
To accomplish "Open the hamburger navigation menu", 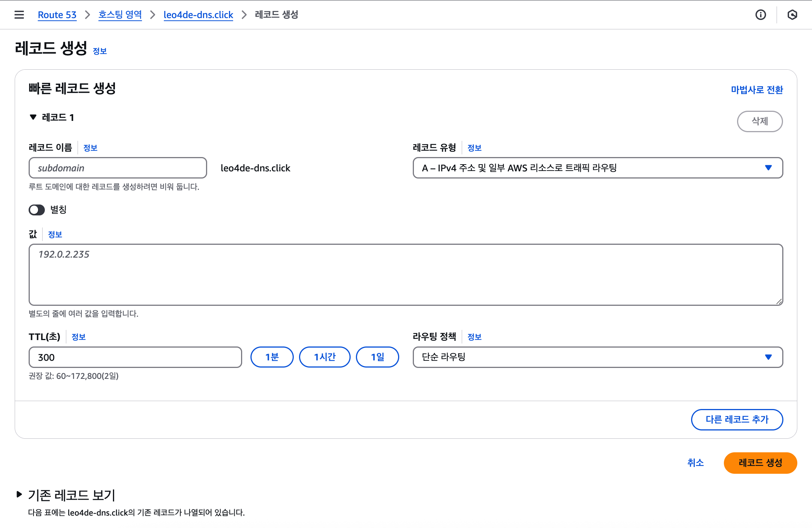I will [x=19, y=15].
